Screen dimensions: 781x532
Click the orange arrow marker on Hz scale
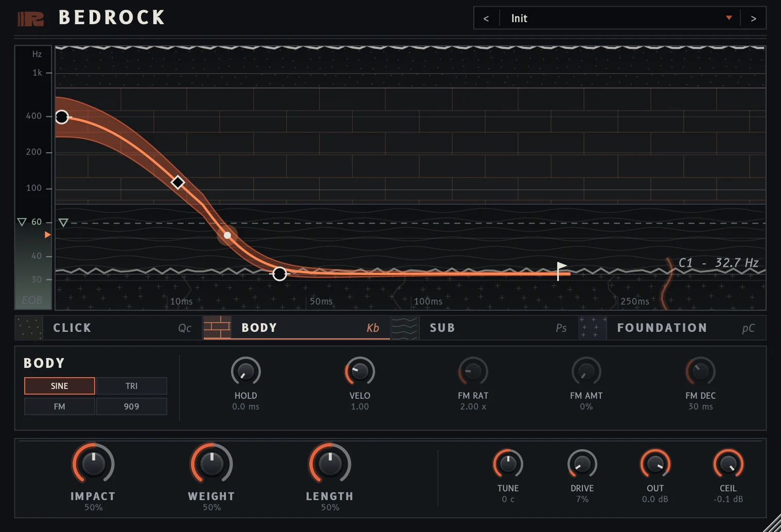click(47, 235)
